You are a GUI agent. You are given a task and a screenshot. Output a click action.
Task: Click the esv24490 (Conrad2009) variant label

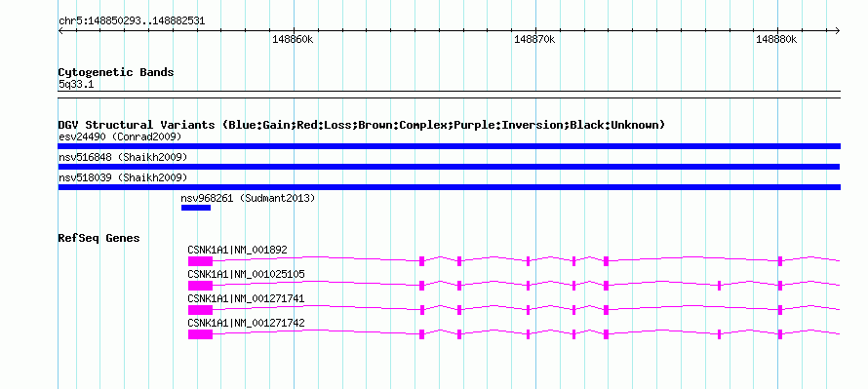(120, 136)
